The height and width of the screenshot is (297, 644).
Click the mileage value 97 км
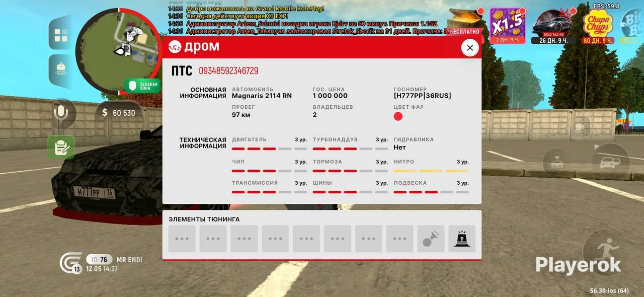click(241, 115)
